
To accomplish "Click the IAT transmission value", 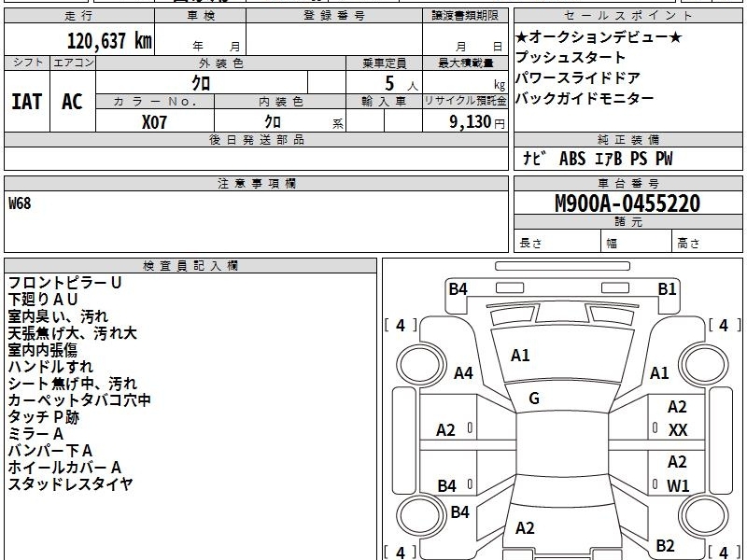I will [x=27, y=102].
